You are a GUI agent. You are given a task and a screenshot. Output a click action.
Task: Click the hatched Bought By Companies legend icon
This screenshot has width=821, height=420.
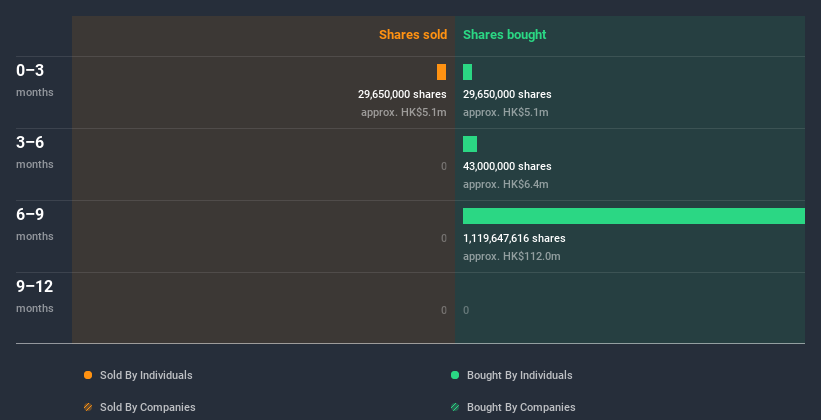click(455, 407)
